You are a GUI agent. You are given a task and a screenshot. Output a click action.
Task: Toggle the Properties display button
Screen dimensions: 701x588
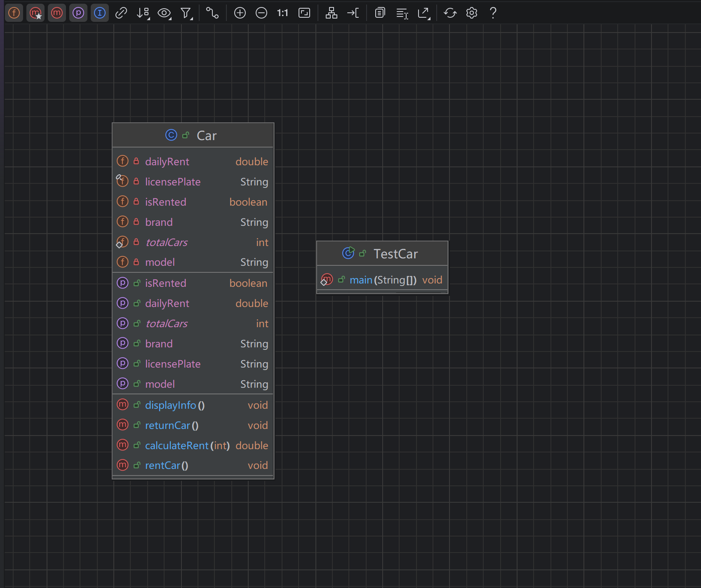78,13
